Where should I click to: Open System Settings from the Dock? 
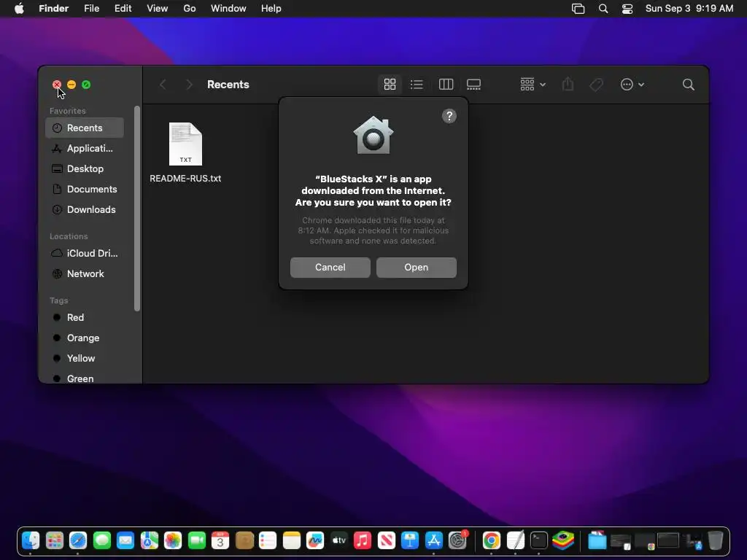[x=458, y=540]
